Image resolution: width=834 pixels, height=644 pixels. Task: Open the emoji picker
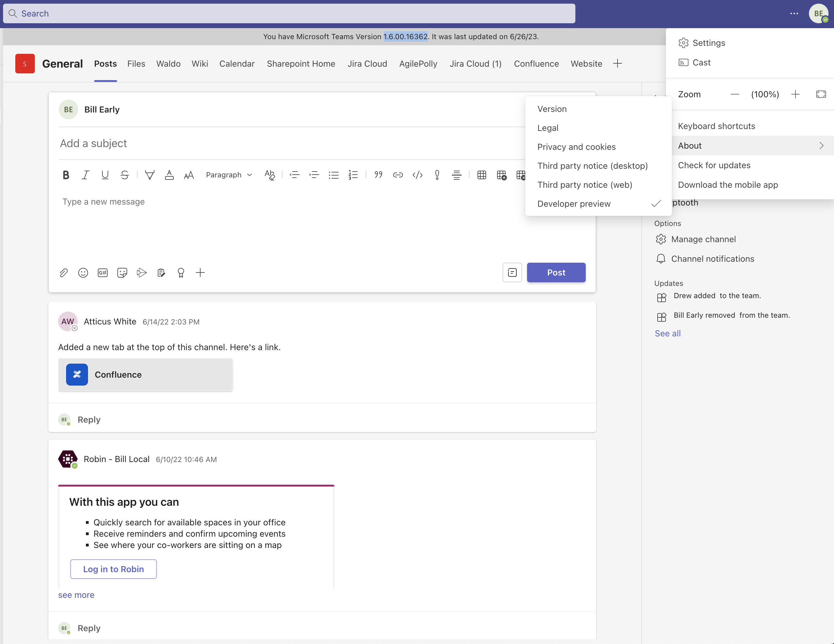pos(83,272)
